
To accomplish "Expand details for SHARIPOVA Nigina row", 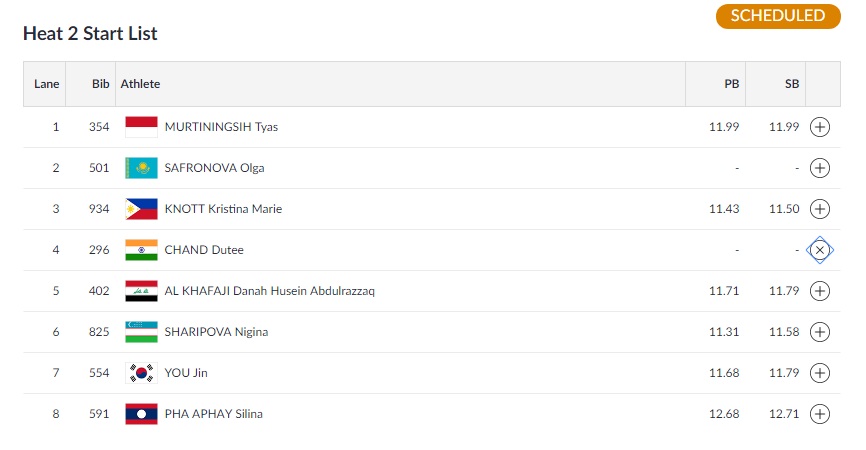I will point(820,332).
